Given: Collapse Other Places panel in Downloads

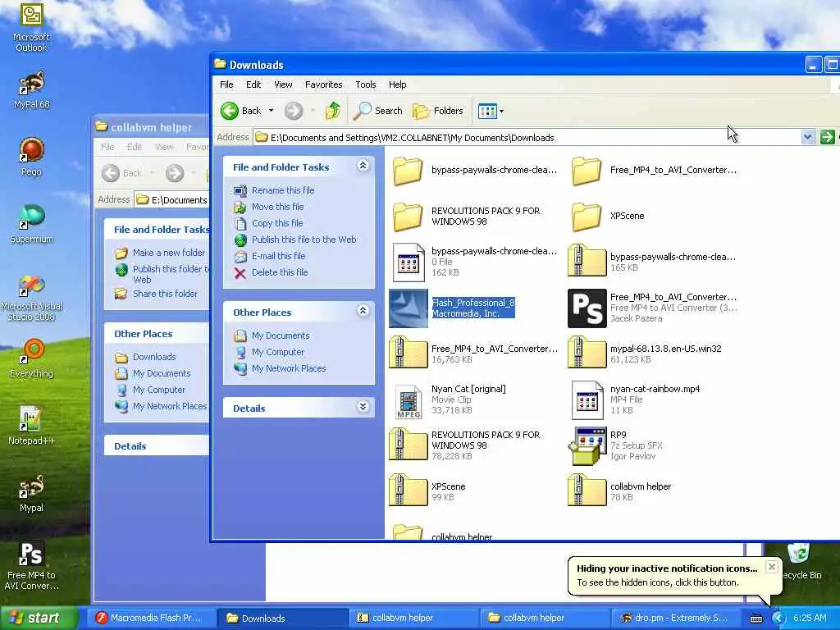Looking at the screenshot, I should (x=363, y=311).
